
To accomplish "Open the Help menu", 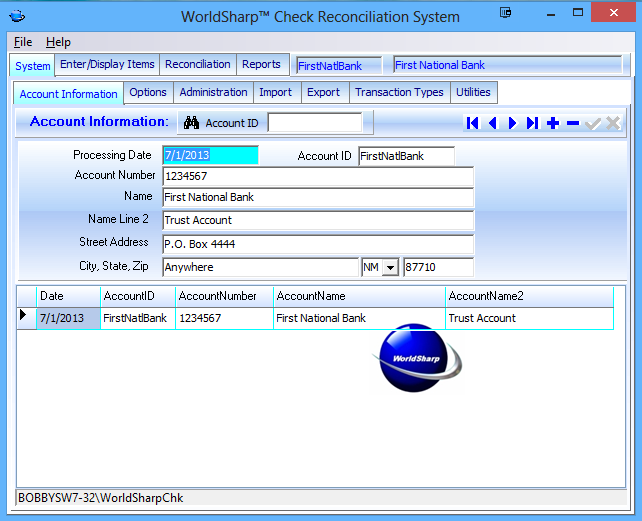I will (x=58, y=42).
